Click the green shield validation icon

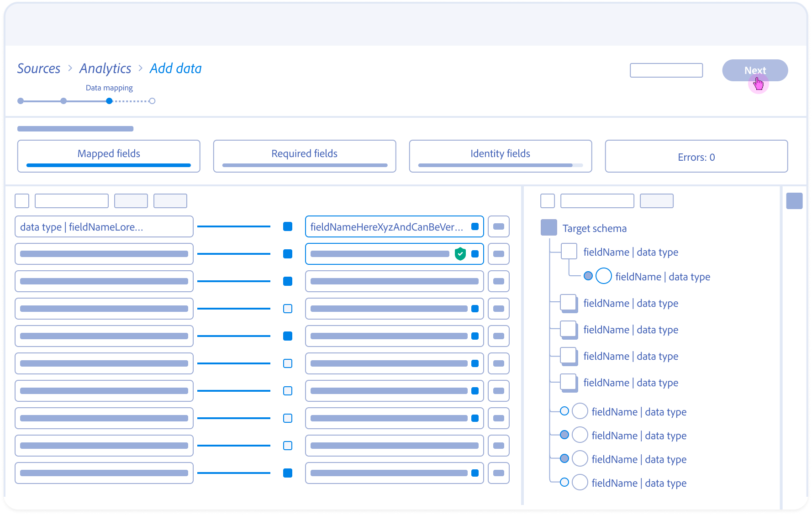pyautogui.click(x=460, y=254)
